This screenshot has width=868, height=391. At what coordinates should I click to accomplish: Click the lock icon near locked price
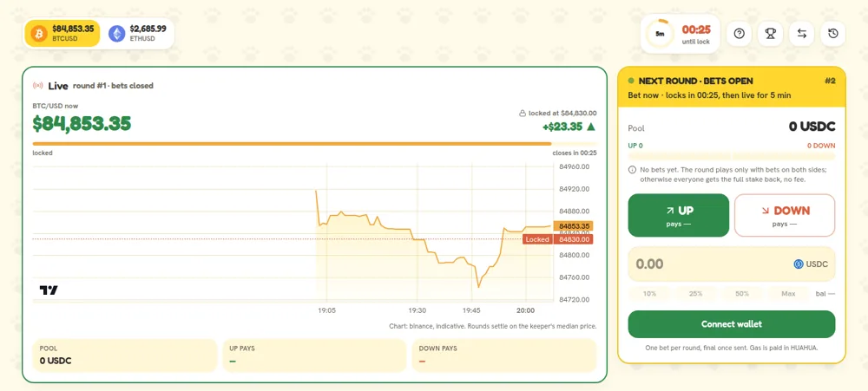[x=522, y=113]
